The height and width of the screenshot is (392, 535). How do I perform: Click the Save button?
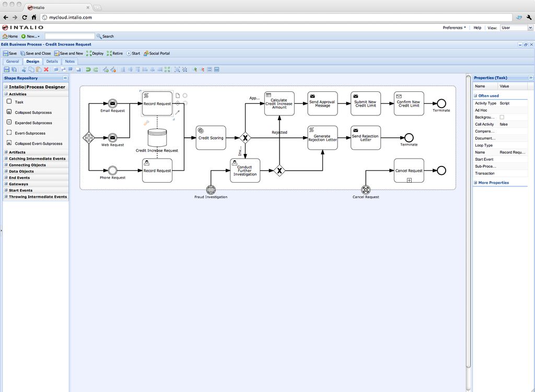tap(10, 54)
